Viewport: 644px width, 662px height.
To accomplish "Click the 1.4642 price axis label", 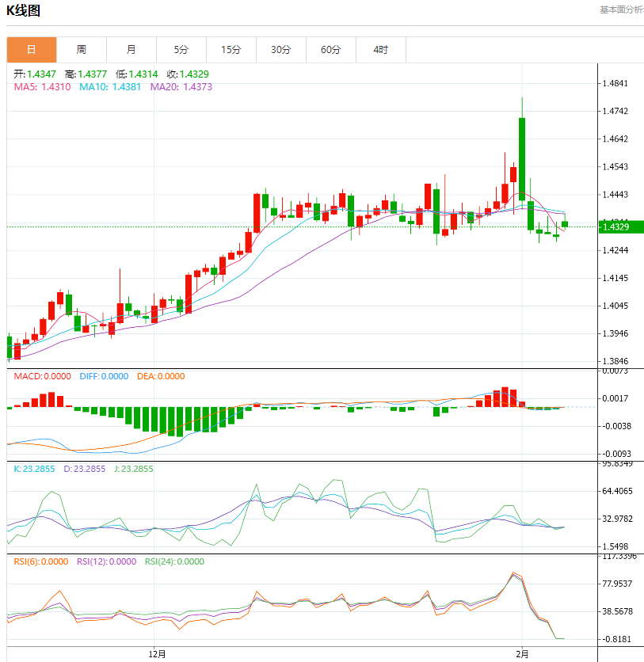I will 615,139.
